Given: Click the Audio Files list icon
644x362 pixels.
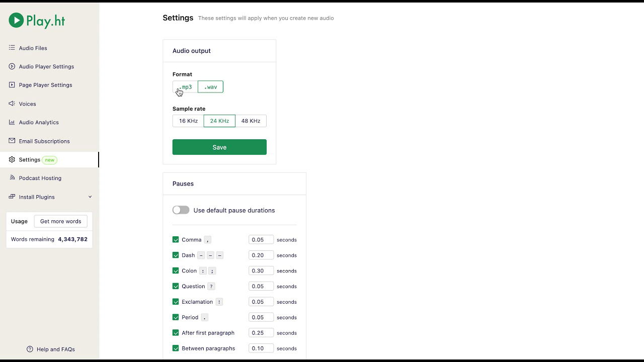Looking at the screenshot, I should tap(12, 48).
